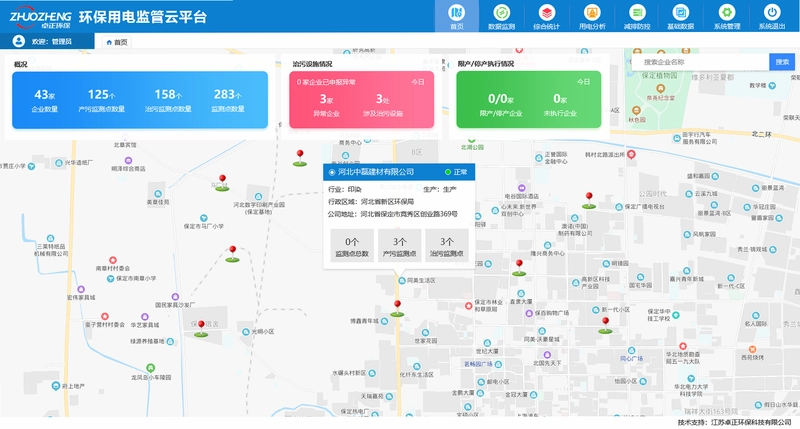Click the 3个 产污监测点 box in popup
The image size is (800, 429).
[399, 245]
